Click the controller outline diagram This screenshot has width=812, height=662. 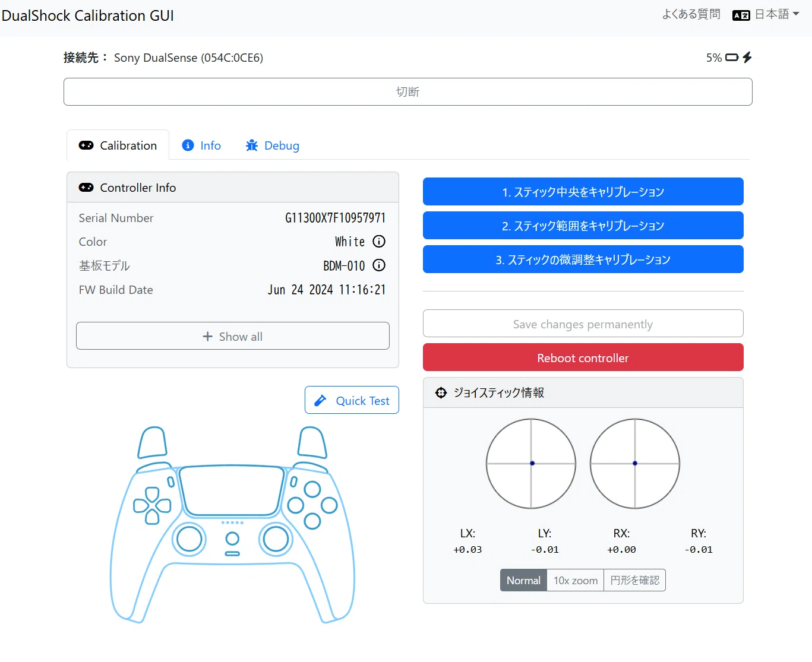232,525
